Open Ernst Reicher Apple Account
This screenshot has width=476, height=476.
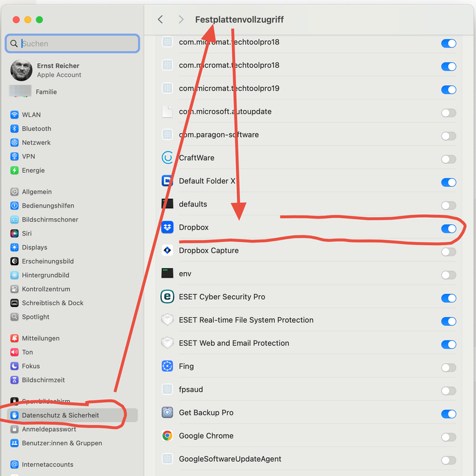click(58, 70)
